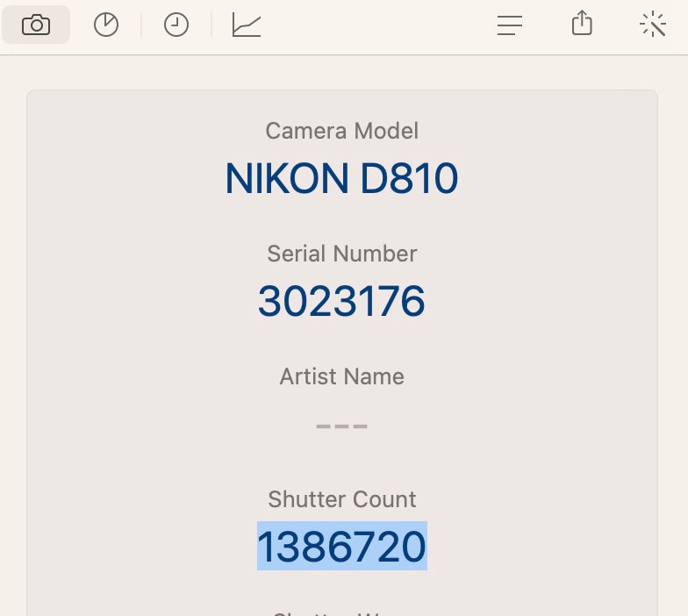Image resolution: width=688 pixels, height=616 pixels.
Task: Click the Shutter Count label
Action: pyautogui.click(x=342, y=499)
